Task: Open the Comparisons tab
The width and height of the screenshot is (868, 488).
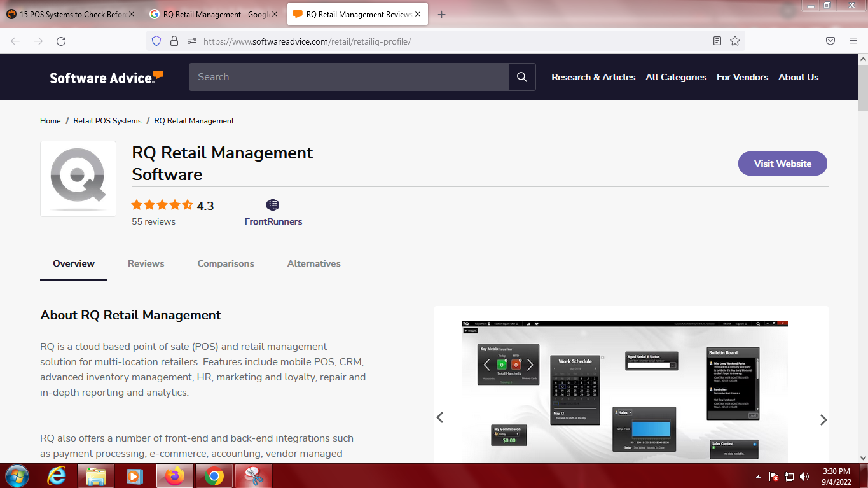Action: (x=226, y=263)
